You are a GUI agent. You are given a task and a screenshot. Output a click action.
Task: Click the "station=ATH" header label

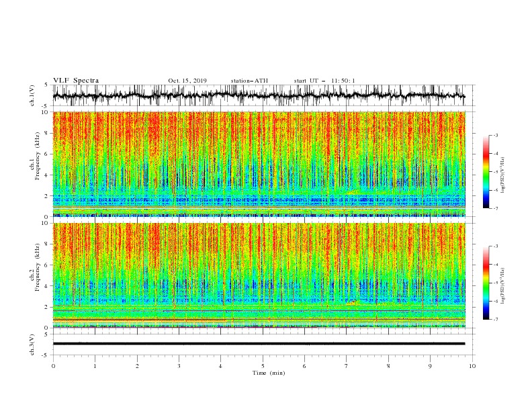click(249, 81)
